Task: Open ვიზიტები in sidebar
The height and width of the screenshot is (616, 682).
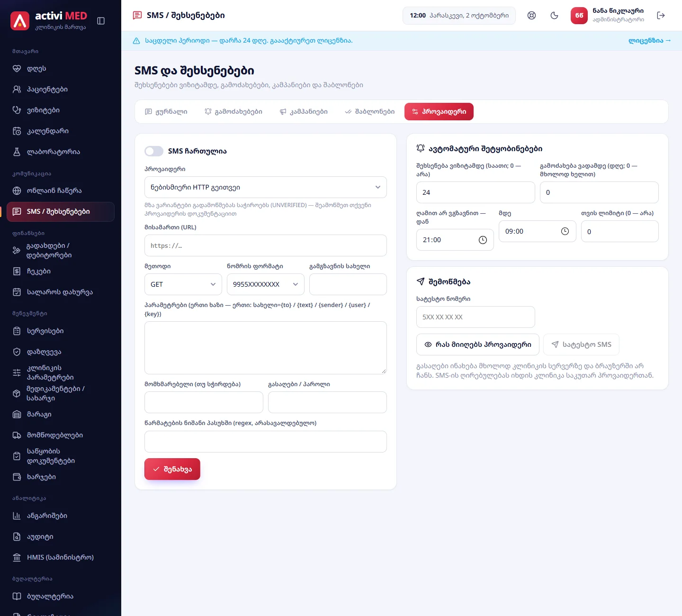Action: coord(61,110)
